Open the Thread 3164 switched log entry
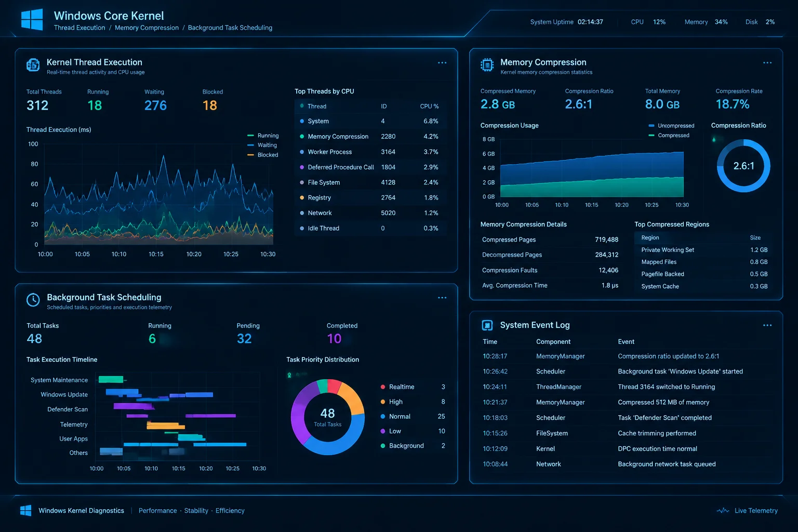Viewport: 798px width, 532px height. (x=626, y=387)
